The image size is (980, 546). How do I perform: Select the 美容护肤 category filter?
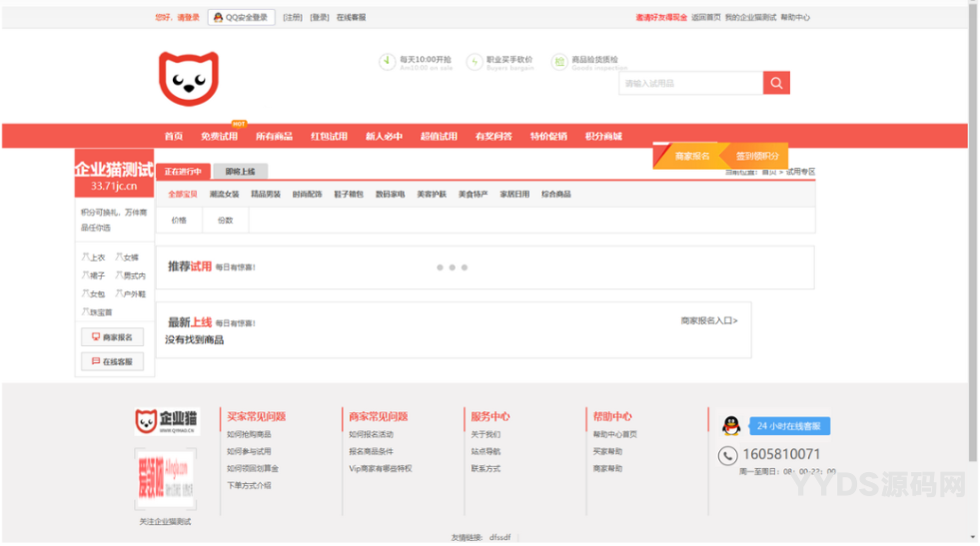432,195
